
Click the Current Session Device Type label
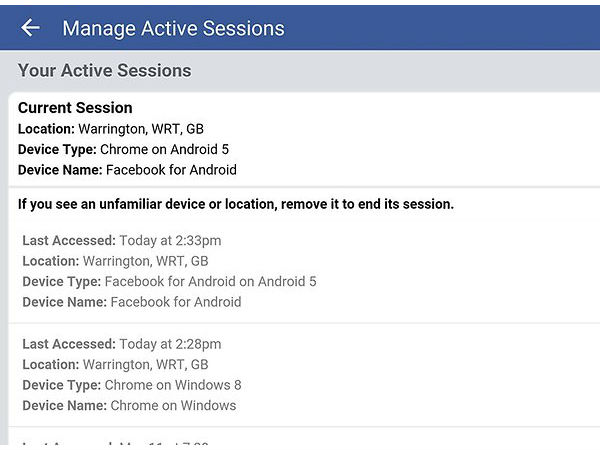57,150
